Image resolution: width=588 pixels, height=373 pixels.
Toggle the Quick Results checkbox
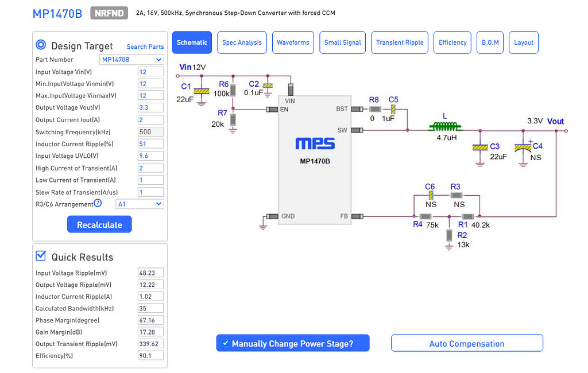click(x=41, y=256)
